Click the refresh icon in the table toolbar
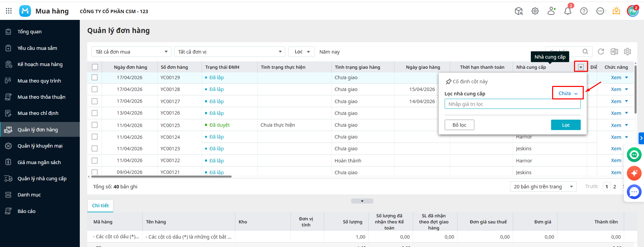Image resolution: width=644 pixels, height=247 pixels. point(601,52)
